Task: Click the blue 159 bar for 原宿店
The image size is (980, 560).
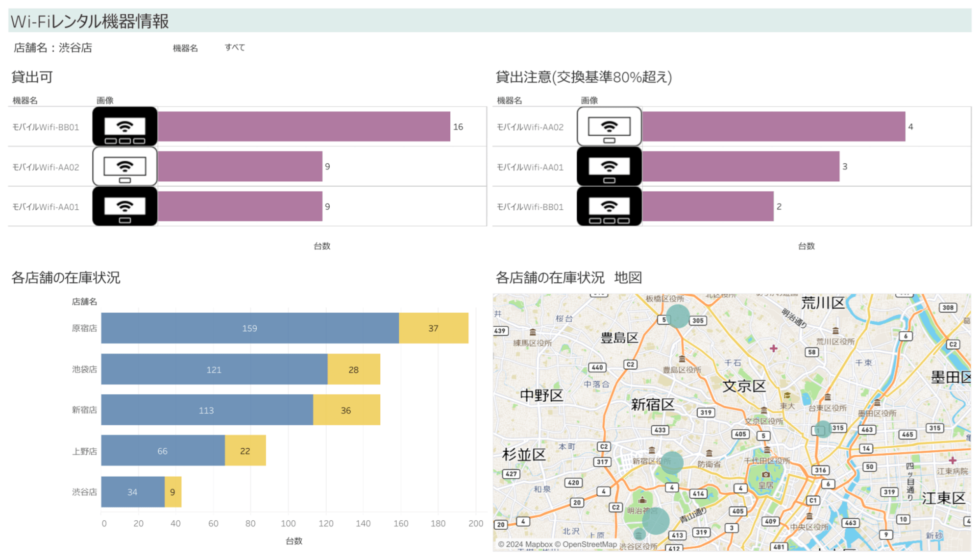Action: point(250,328)
